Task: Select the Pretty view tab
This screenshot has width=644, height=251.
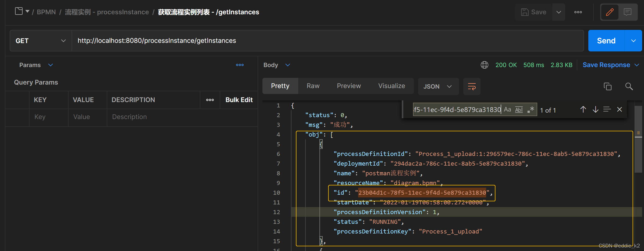Action: click(280, 86)
